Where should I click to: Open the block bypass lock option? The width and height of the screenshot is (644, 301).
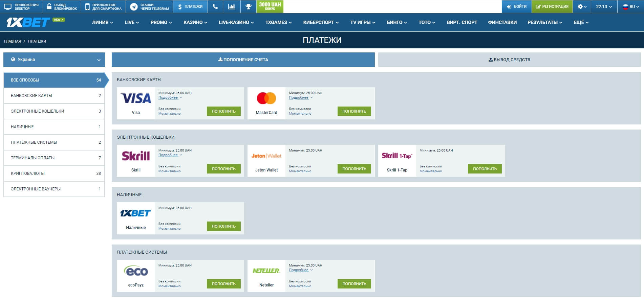(62, 6)
